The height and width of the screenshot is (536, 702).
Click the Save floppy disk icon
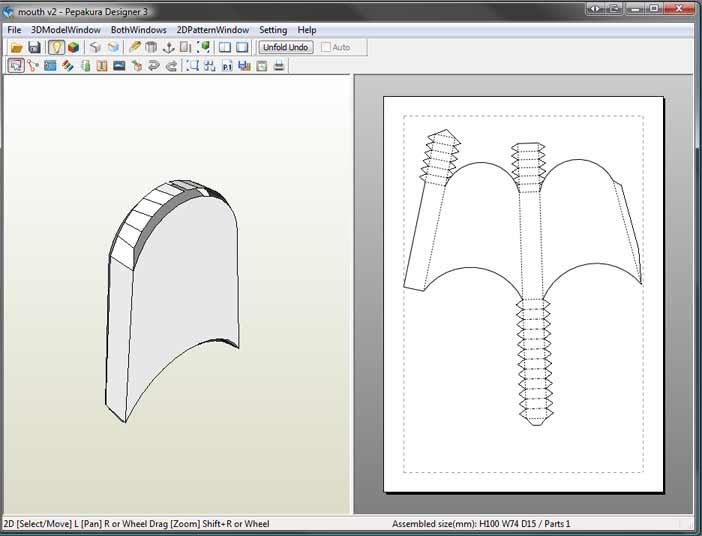[34, 47]
